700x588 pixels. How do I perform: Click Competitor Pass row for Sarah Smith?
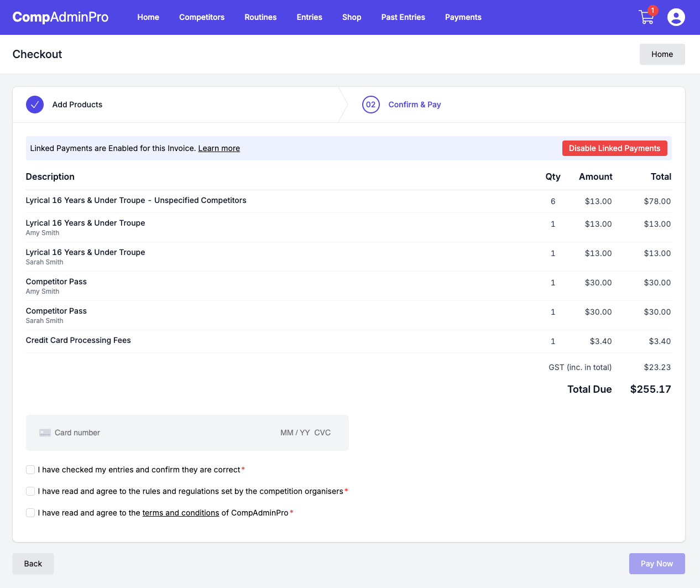pos(348,315)
